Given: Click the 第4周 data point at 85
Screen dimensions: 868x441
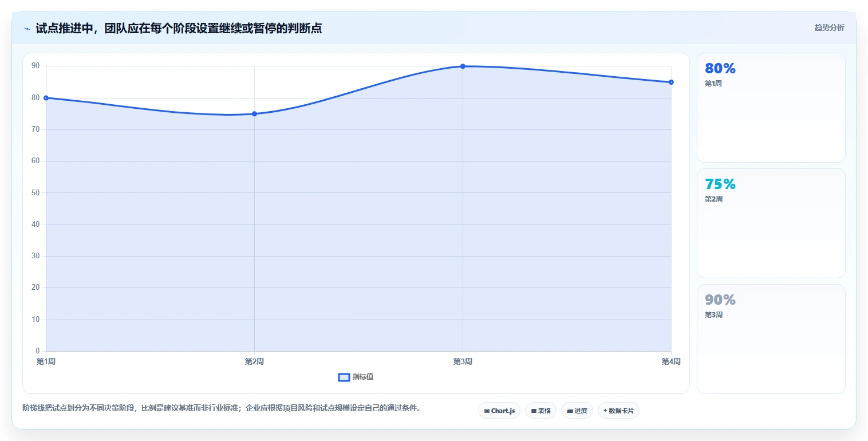Looking at the screenshot, I should 671,82.
